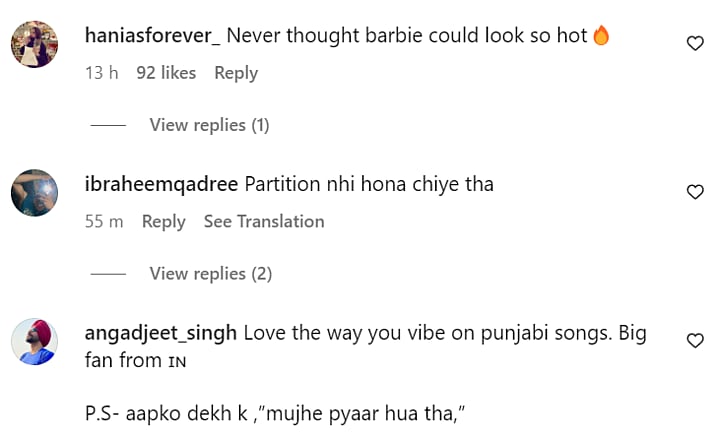This screenshot has width=720, height=441.
Task: Open the angadjeet_singh username link
Action: coord(162,333)
